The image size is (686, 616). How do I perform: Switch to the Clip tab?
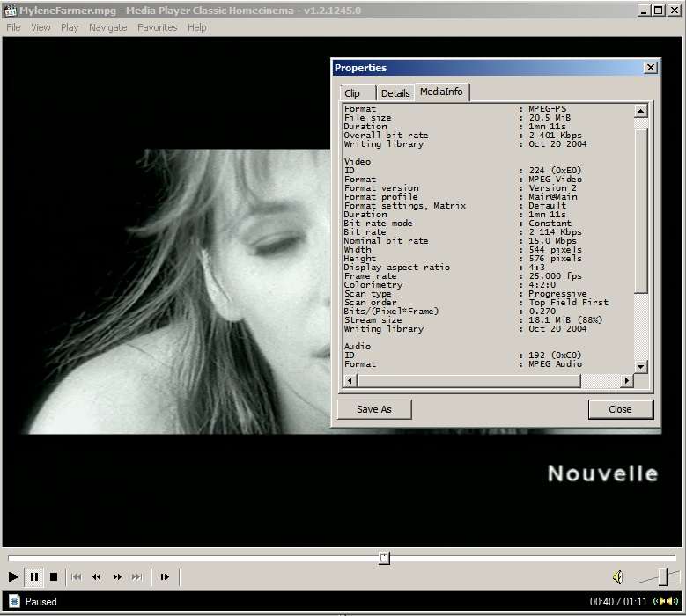[x=352, y=93]
